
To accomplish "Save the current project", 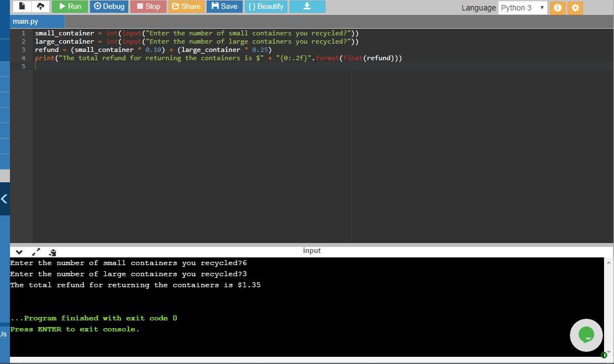I will 224,6.
